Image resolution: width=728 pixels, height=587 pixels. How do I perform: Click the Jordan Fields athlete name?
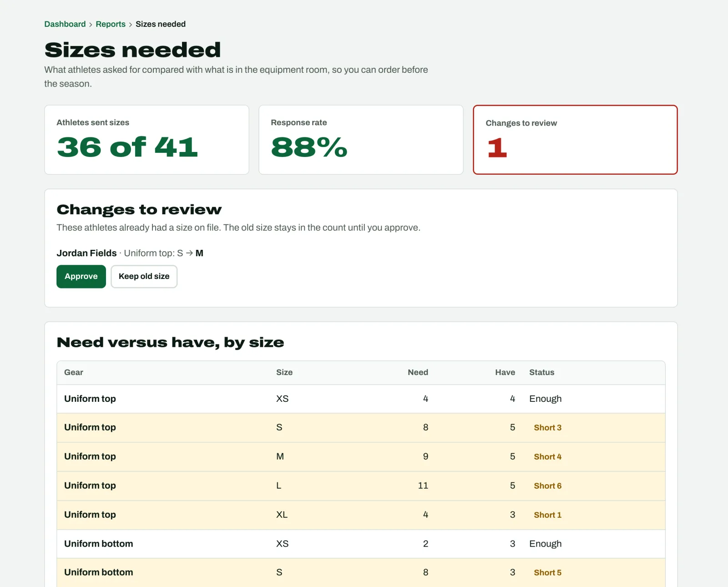(86, 253)
